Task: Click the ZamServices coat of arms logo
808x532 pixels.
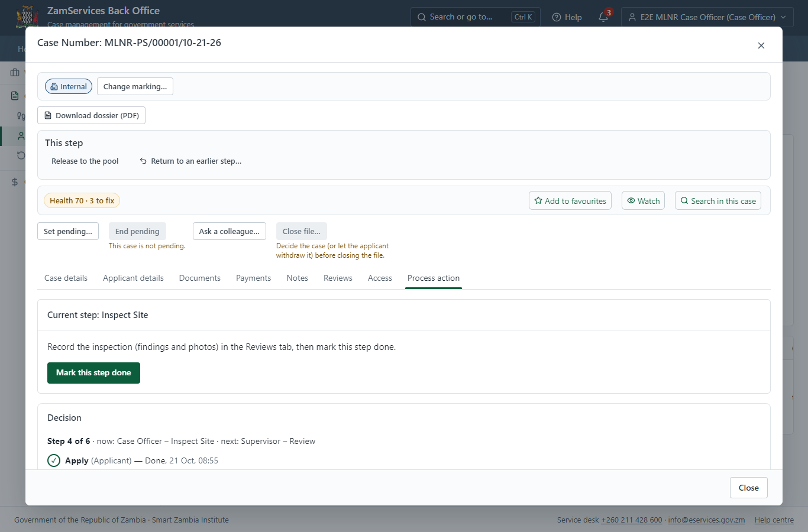Action: pos(27,17)
